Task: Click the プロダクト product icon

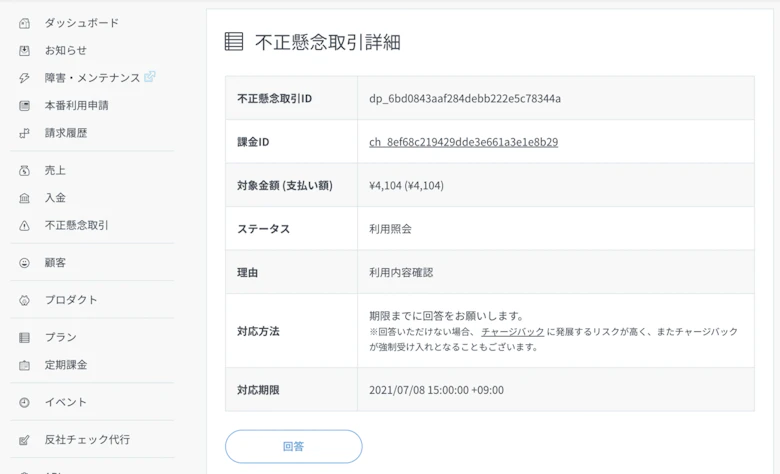Action: pos(25,300)
